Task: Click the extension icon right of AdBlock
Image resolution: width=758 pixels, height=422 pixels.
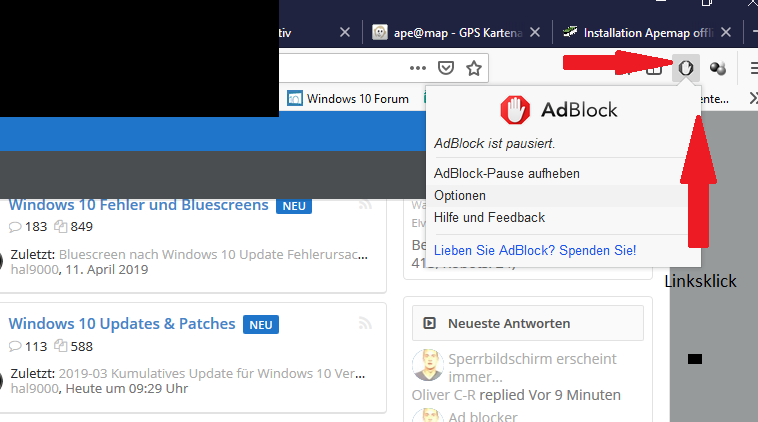Action: [718, 68]
